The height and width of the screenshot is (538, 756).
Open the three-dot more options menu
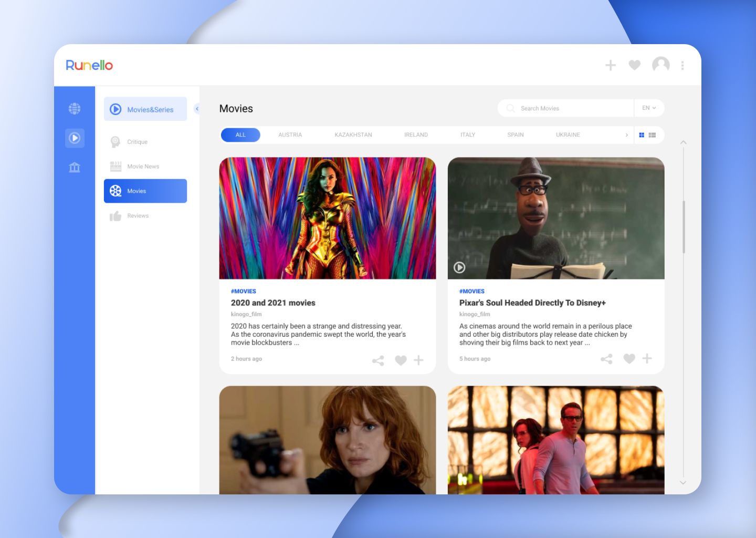click(x=682, y=65)
